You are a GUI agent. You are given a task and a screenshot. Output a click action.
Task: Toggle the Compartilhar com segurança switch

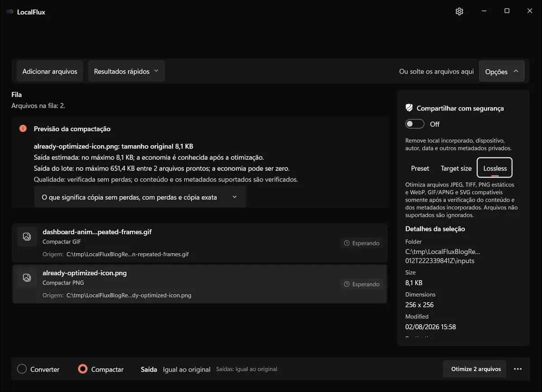(415, 124)
